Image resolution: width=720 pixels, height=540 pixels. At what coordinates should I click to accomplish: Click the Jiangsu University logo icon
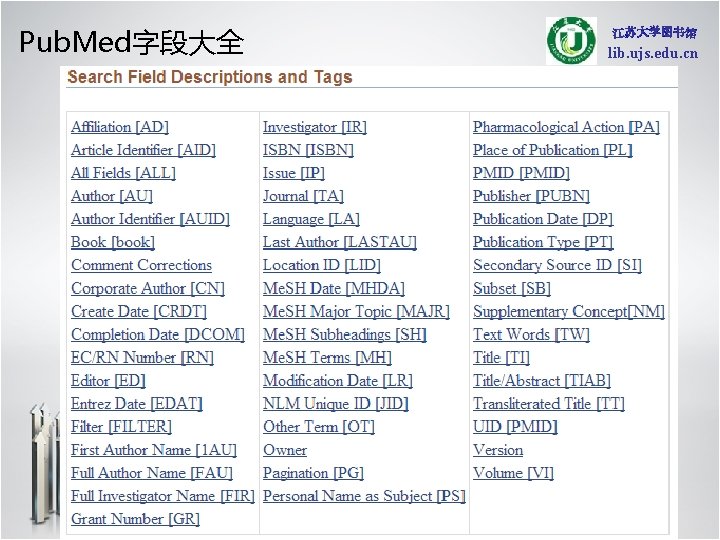tap(571, 40)
